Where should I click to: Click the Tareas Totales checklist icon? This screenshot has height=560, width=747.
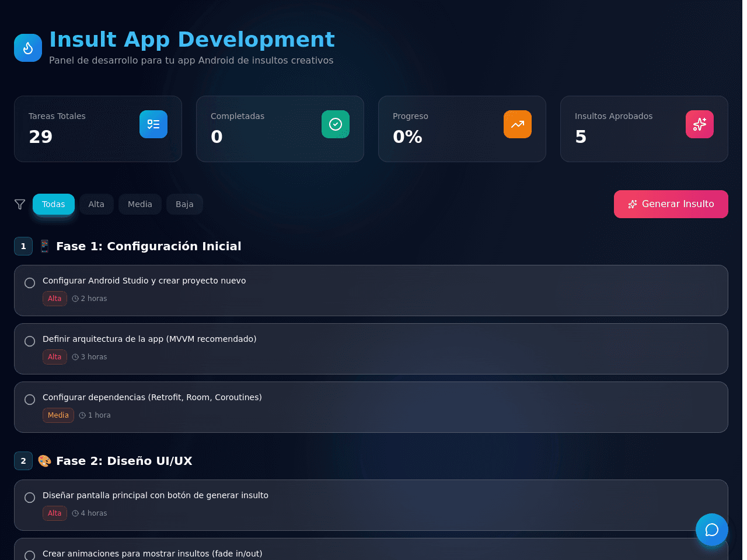point(153,124)
